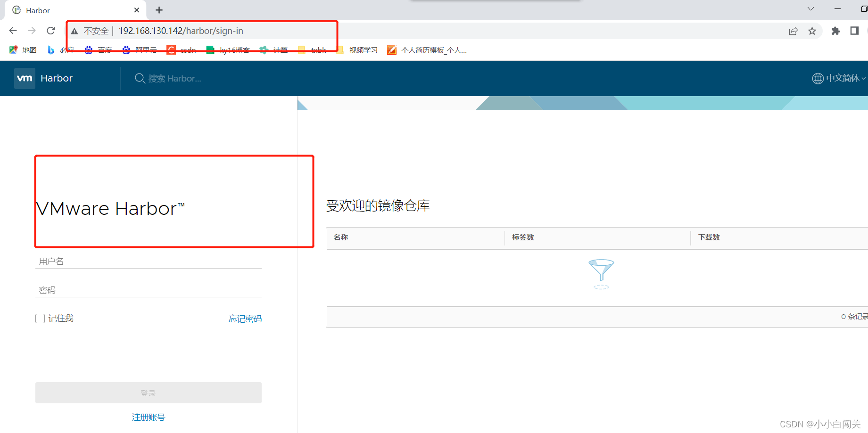
Task: Open the 必应 bookmark
Action: [61, 50]
